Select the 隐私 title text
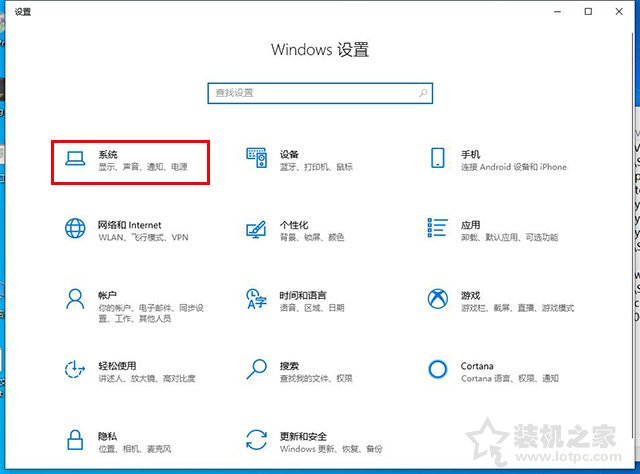 (107, 436)
